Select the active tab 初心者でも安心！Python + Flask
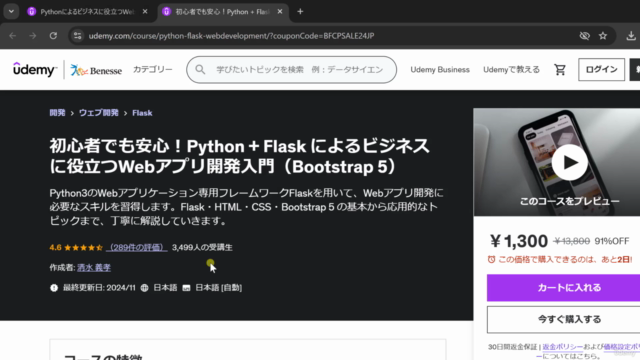Screen dimensions: 640x360 (222, 12)
